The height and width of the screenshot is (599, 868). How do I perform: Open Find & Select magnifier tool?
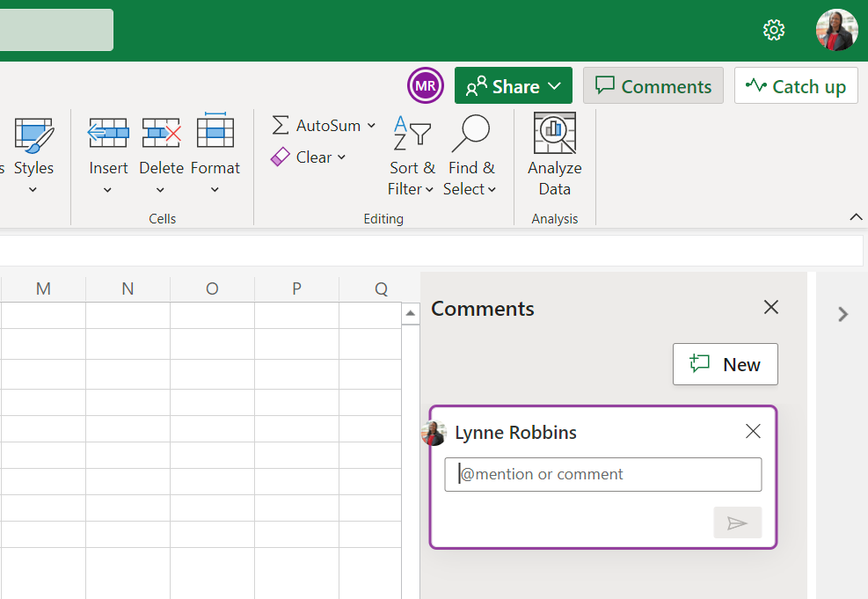point(470,134)
